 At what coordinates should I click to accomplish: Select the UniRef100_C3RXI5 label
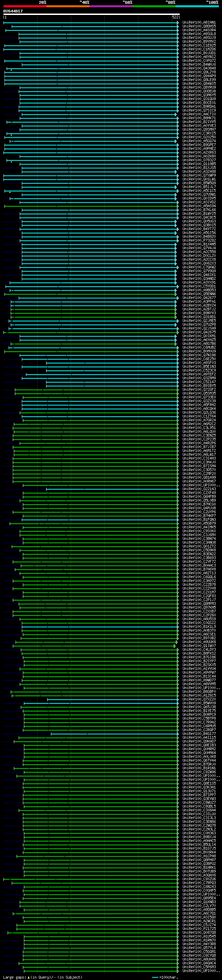coord(199,133)
